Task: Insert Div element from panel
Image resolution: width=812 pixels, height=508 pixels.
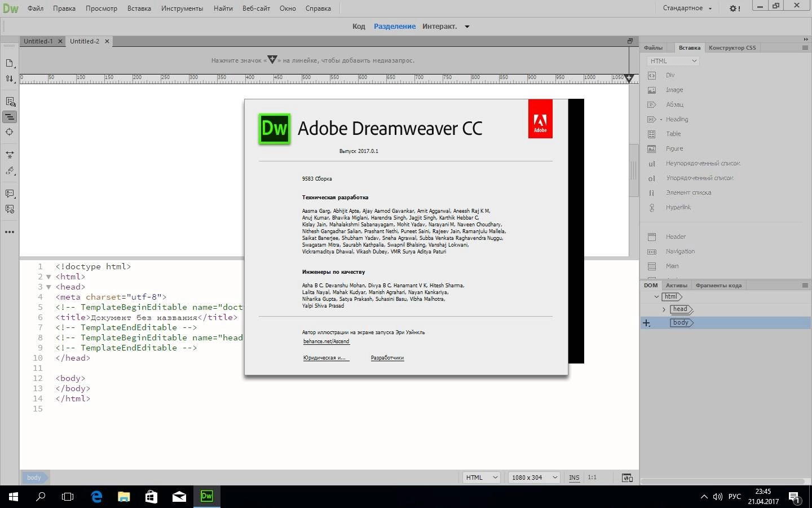Action: [670, 75]
